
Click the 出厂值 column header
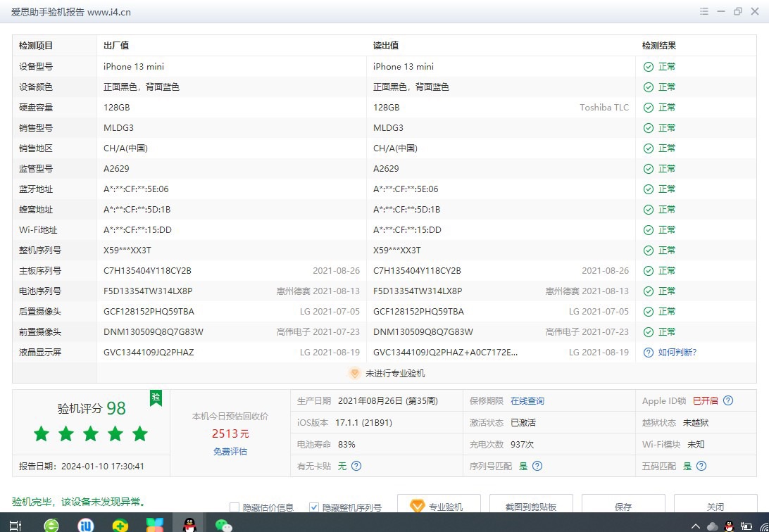(x=116, y=46)
